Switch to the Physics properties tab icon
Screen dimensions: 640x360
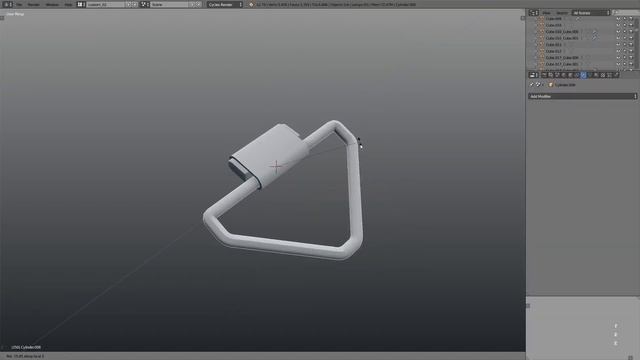(x=616, y=75)
